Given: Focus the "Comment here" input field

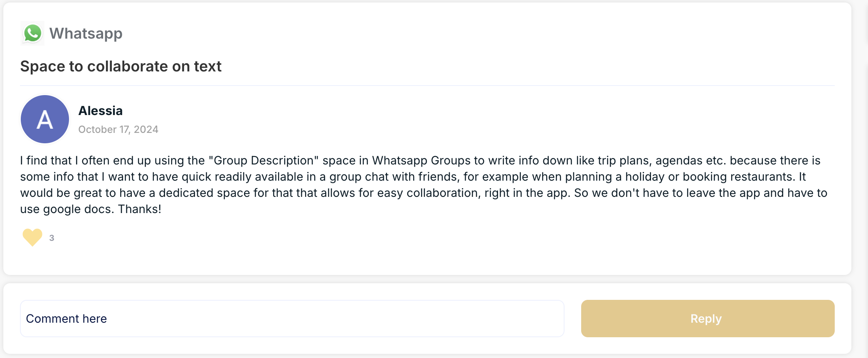Looking at the screenshot, I should pos(292,319).
